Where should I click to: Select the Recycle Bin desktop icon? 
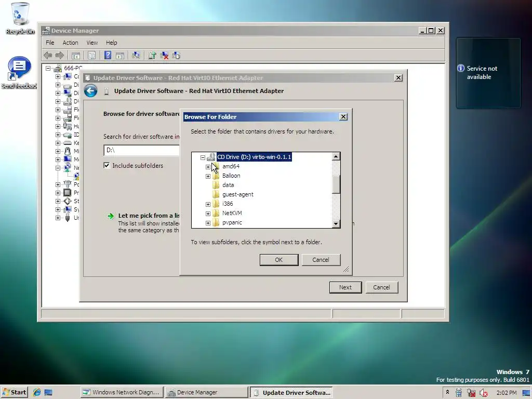point(20,18)
